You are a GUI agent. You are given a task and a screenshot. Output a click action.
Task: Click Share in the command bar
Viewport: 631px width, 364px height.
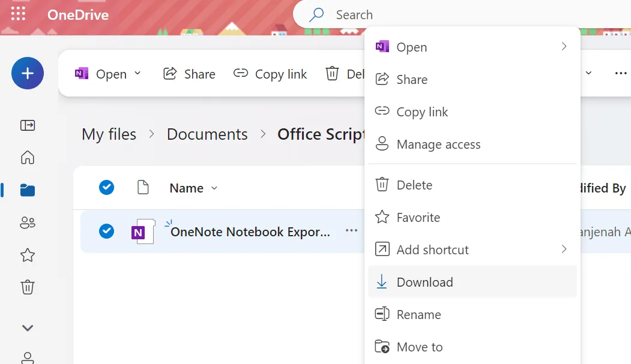pyautogui.click(x=189, y=74)
